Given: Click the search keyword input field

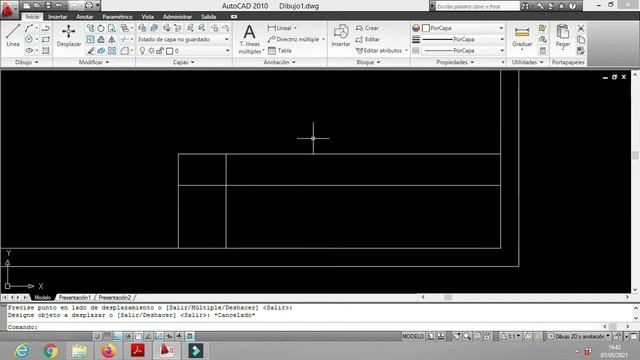Looking at the screenshot, I should click(477, 6).
